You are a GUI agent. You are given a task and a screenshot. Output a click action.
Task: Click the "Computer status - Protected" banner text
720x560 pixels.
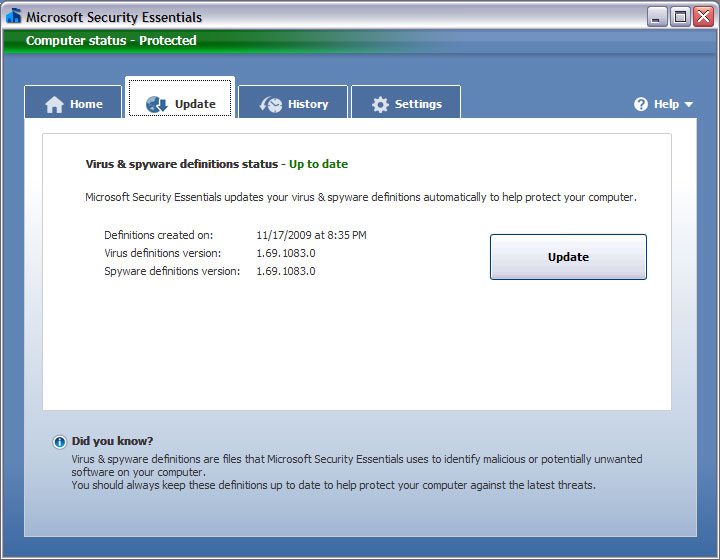(x=111, y=40)
